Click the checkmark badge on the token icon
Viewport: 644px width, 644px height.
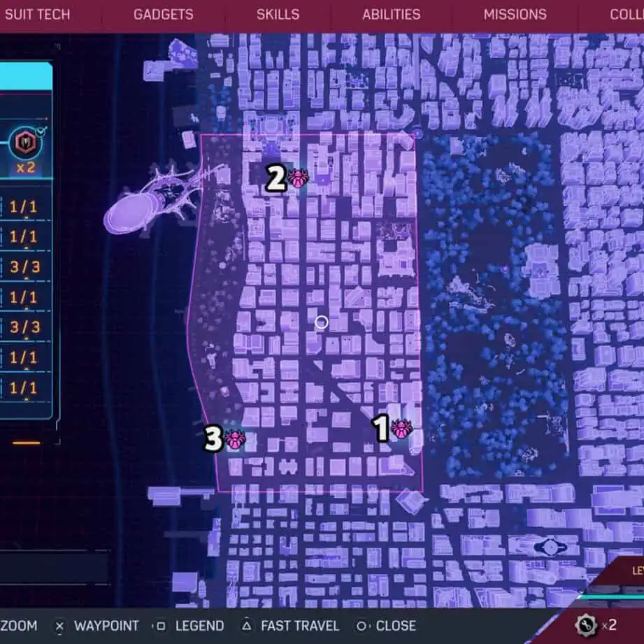pos(41,132)
